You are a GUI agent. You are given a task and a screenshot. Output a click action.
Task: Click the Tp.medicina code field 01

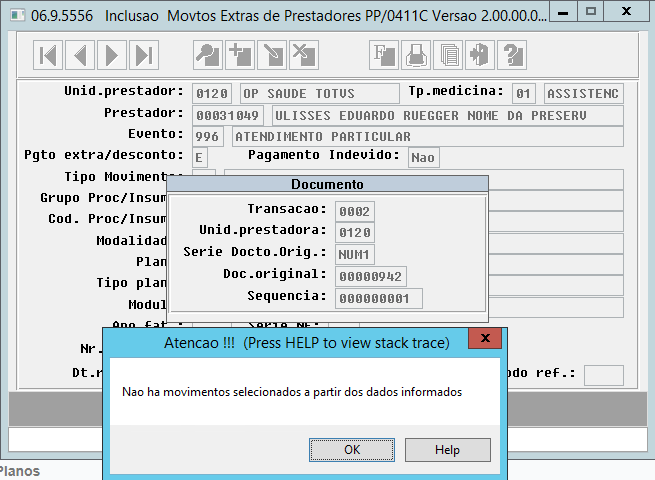point(523,94)
